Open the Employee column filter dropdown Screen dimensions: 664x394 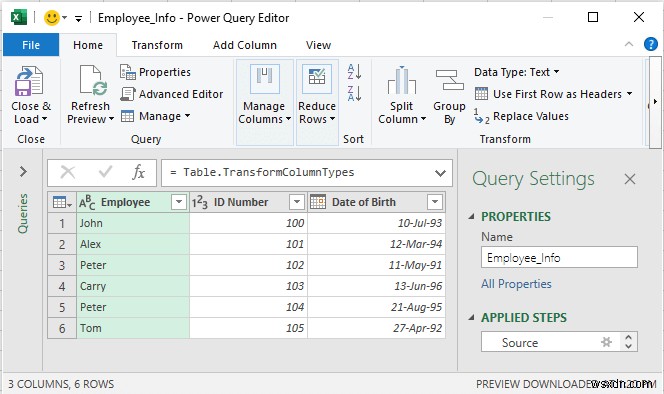click(x=179, y=202)
